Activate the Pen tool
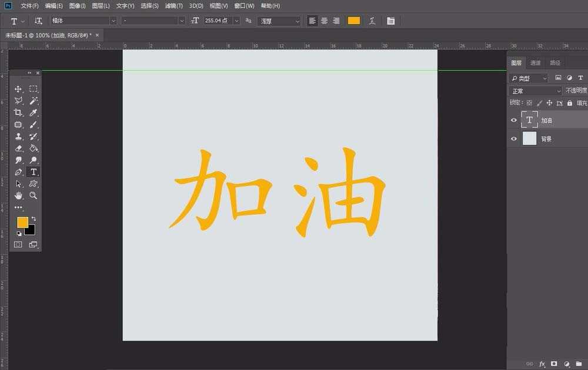Viewport: 588px width, 370px height. pyautogui.click(x=18, y=172)
